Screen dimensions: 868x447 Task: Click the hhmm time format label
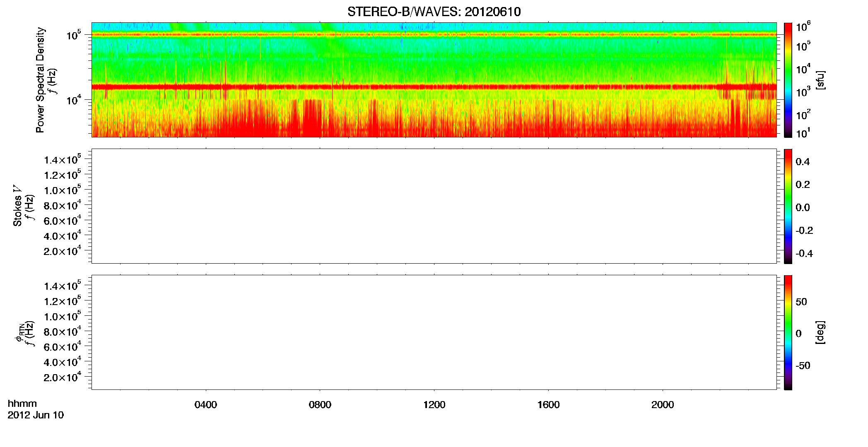(x=22, y=404)
